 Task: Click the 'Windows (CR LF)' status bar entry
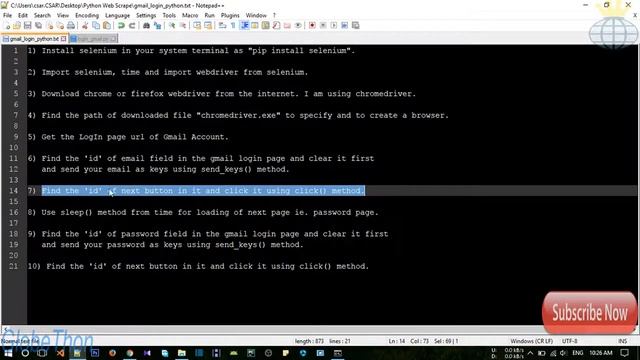(x=531, y=341)
